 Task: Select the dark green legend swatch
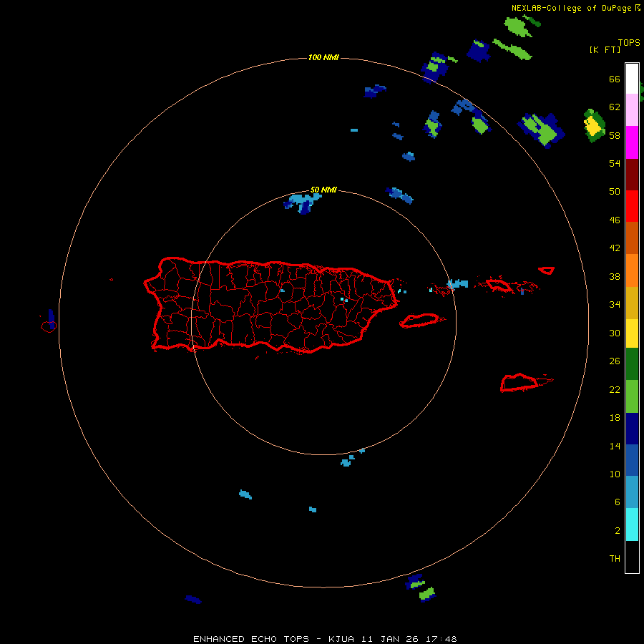point(632,364)
